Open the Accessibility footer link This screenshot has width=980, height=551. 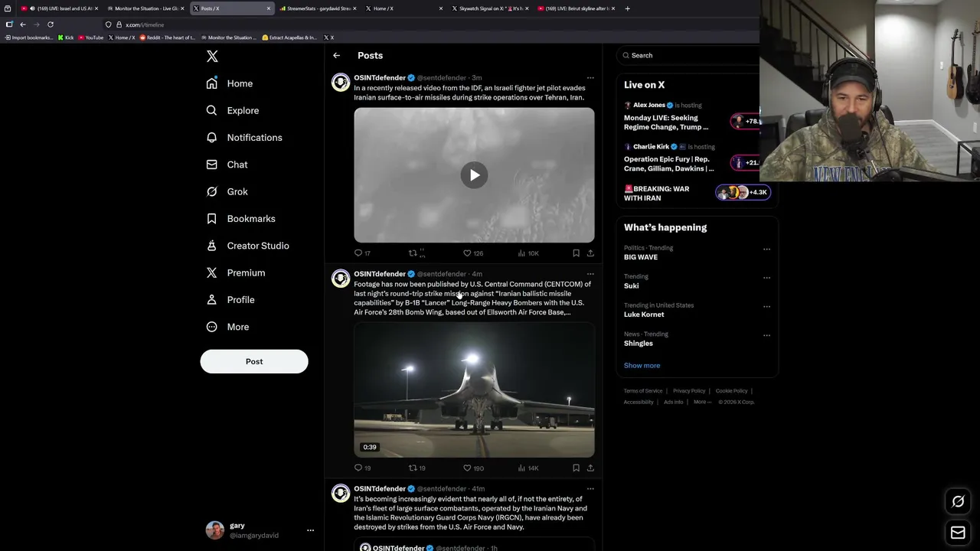click(x=639, y=402)
